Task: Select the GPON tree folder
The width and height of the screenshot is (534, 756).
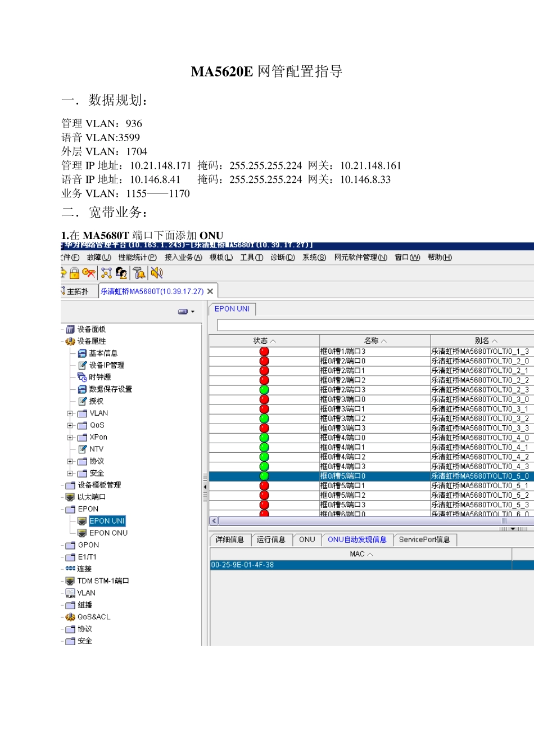Action: 88,545
